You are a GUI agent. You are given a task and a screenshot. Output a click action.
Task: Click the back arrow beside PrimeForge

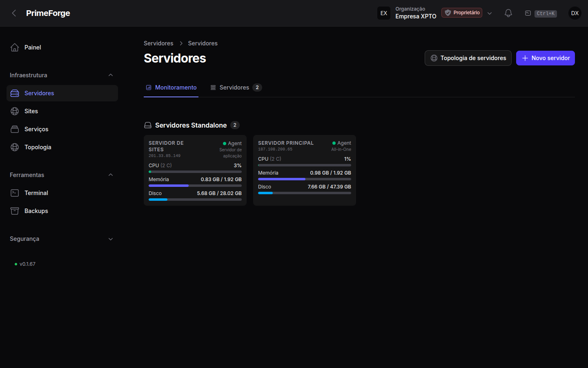[x=14, y=13]
